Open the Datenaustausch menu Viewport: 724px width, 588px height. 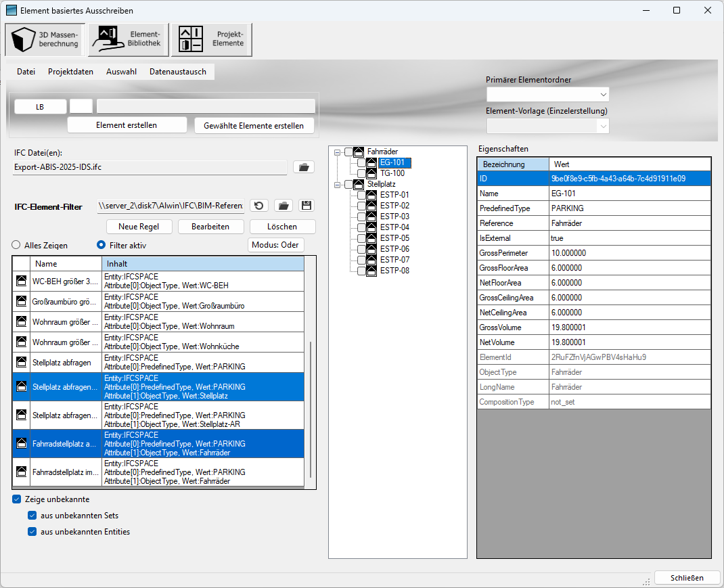tap(178, 72)
